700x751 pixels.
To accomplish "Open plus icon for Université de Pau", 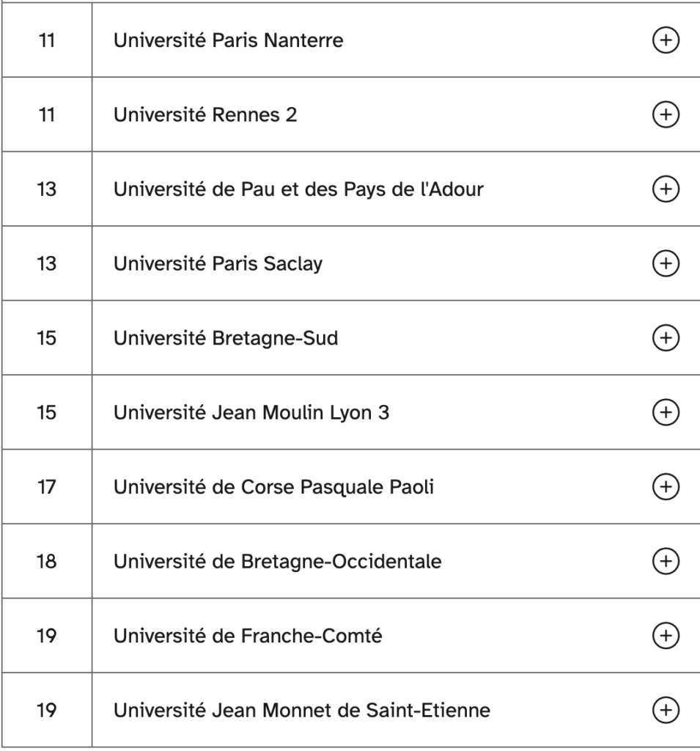I will pos(666,188).
